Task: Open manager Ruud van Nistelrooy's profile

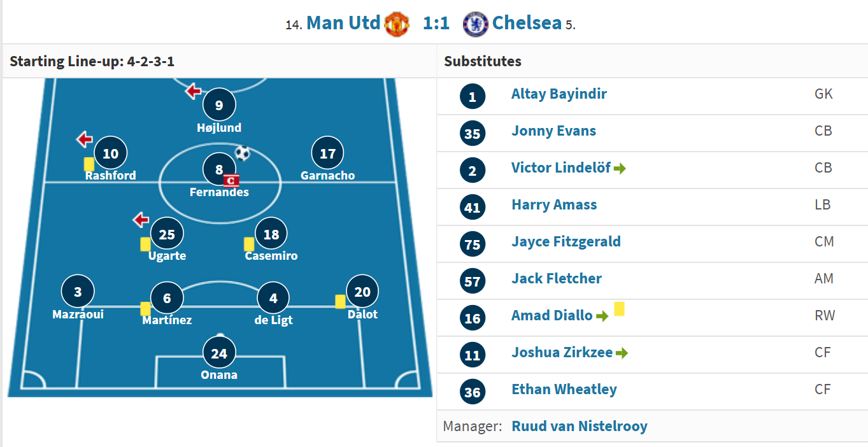Action: 579,426
